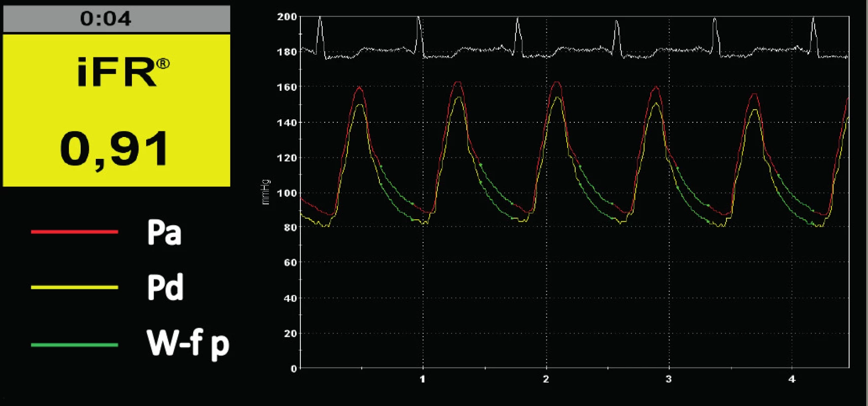Click the red Pa legend line
The width and height of the screenshot is (868, 406).
(75, 232)
